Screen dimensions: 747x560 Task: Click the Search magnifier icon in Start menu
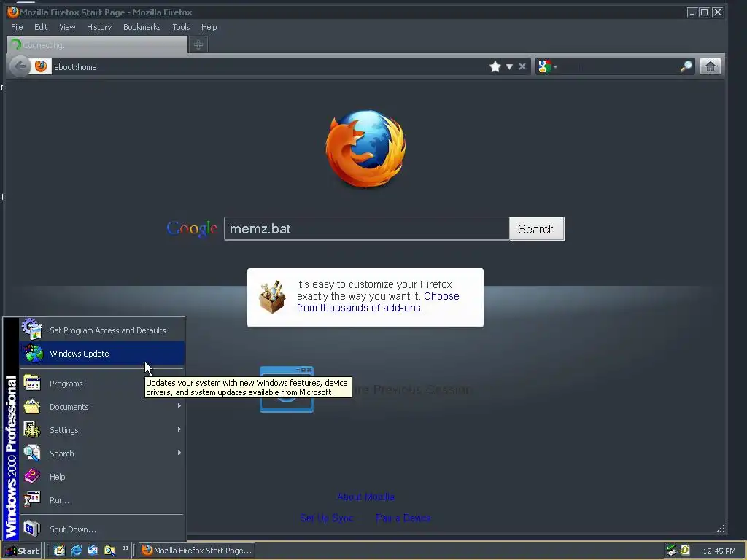coord(32,453)
